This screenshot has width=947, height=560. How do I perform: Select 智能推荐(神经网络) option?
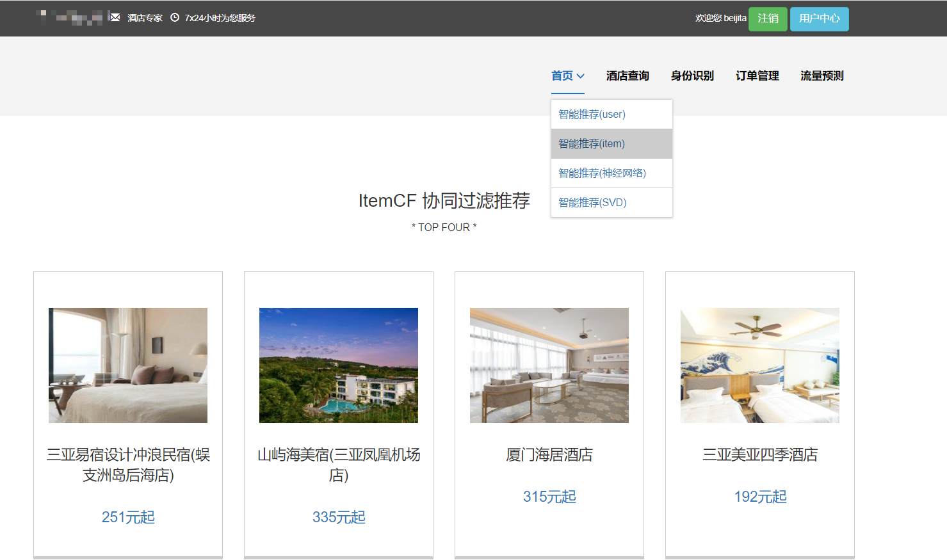click(611, 173)
